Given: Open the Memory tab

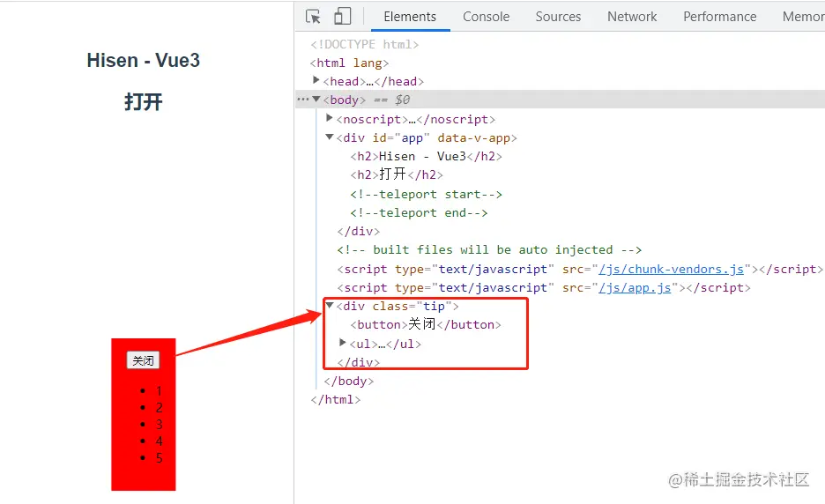Looking at the screenshot, I should pos(804,17).
